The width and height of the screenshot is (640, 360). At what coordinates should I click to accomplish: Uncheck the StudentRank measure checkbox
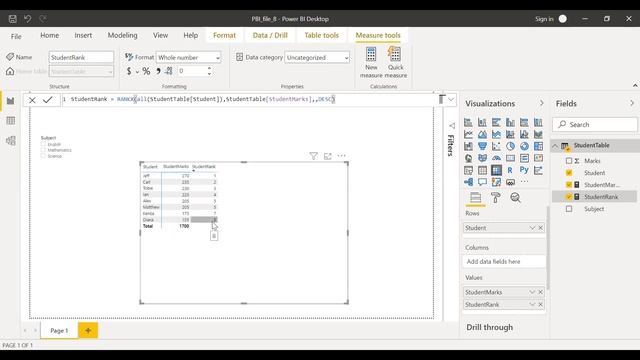[x=569, y=197]
